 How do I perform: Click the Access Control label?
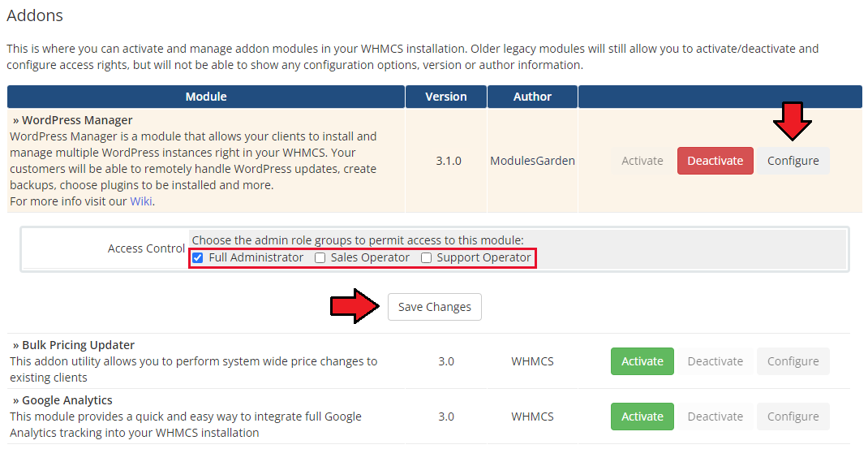(146, 248)
